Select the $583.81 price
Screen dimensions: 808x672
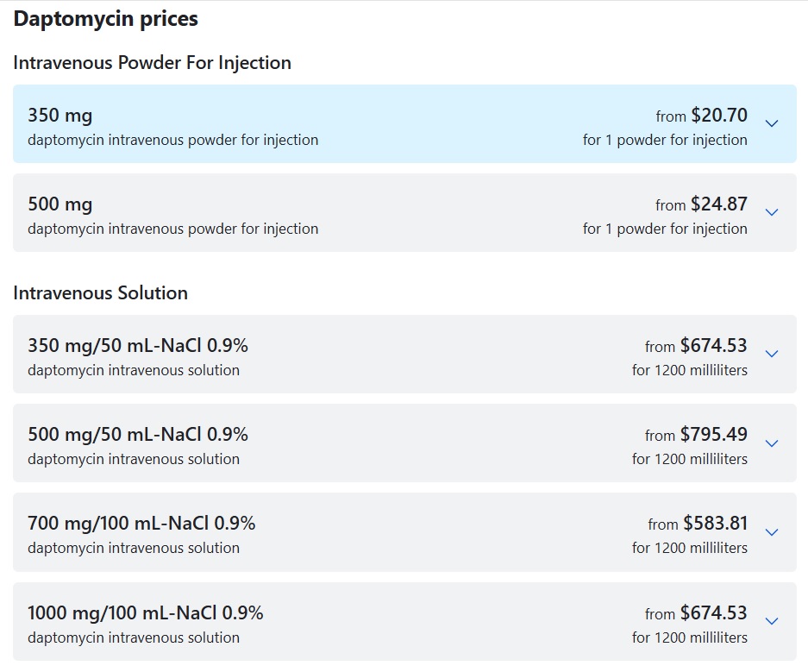715,523
